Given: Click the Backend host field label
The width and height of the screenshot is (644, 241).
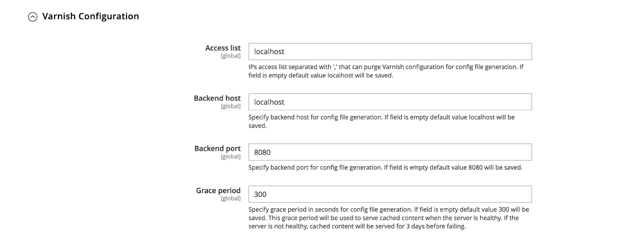Looking at the screenshot, I should point(217,98).
